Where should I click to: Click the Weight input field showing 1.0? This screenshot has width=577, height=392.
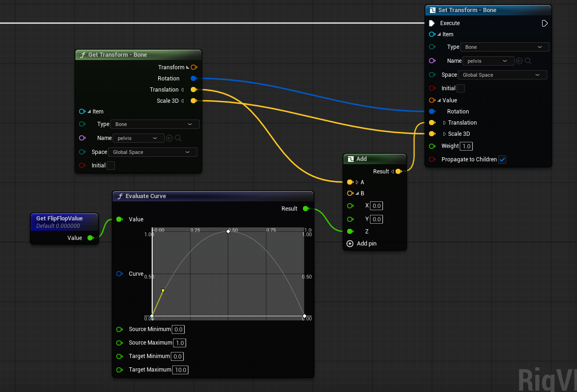pos(466,146)
